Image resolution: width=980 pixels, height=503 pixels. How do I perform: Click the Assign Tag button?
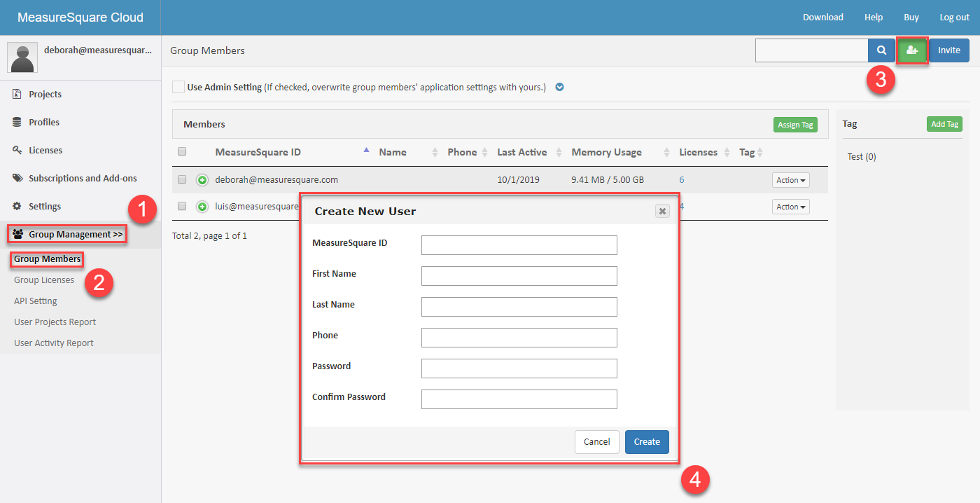click(795, 125)
